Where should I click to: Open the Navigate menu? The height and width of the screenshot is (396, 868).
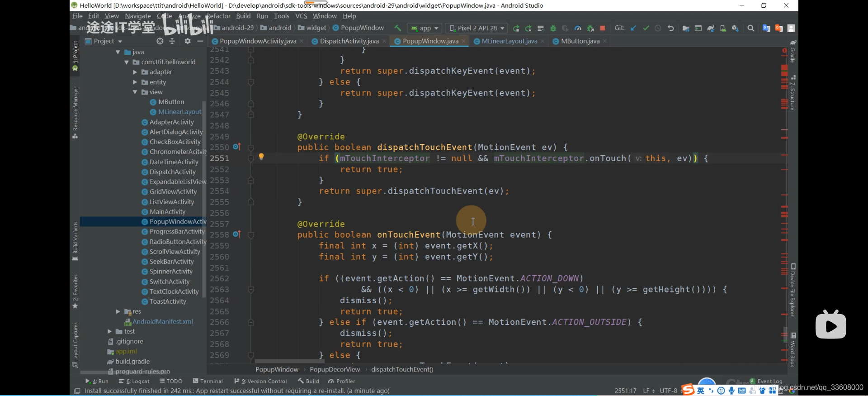pyautogui.click(x=138, y=16)
